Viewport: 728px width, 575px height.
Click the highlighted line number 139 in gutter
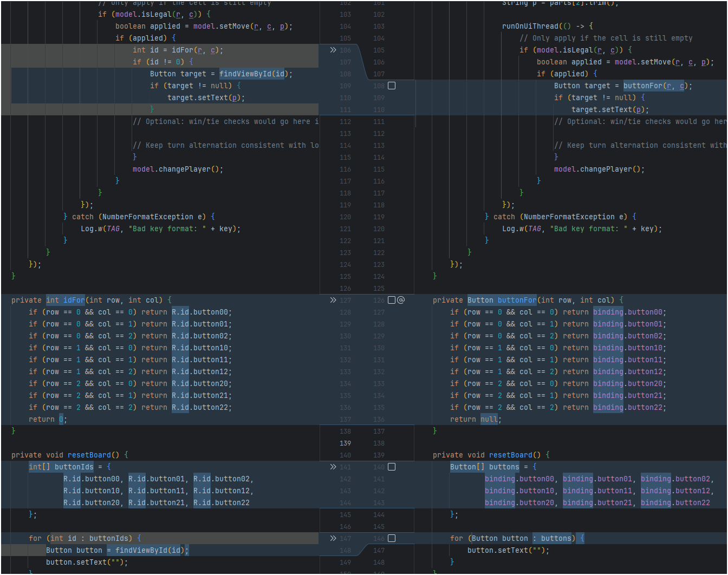pyautogui.click(x=345, y=443)
